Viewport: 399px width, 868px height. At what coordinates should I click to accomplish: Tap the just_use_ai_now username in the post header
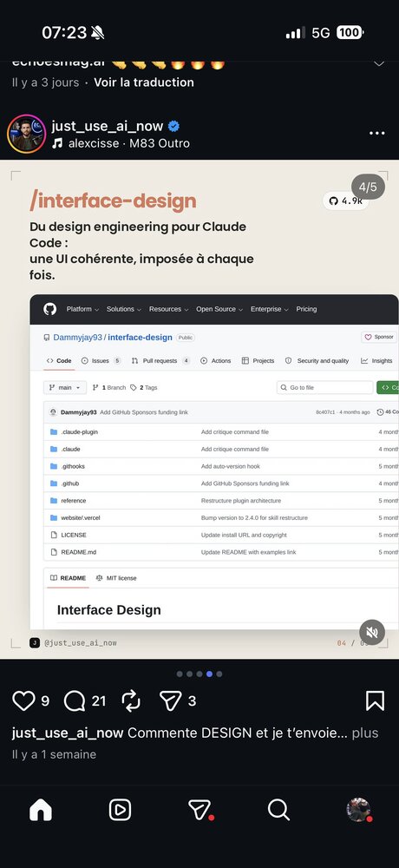(108, 126)
